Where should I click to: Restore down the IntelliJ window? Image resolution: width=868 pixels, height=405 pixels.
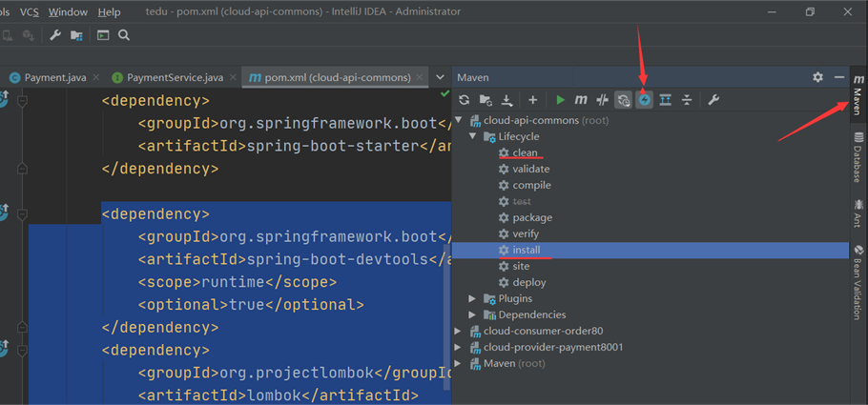coord(810,11)
